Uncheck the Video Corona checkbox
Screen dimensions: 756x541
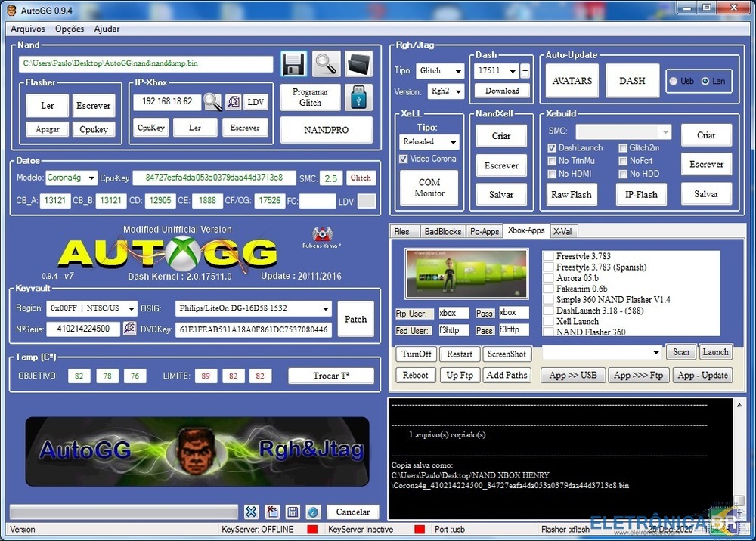(404, 159)
